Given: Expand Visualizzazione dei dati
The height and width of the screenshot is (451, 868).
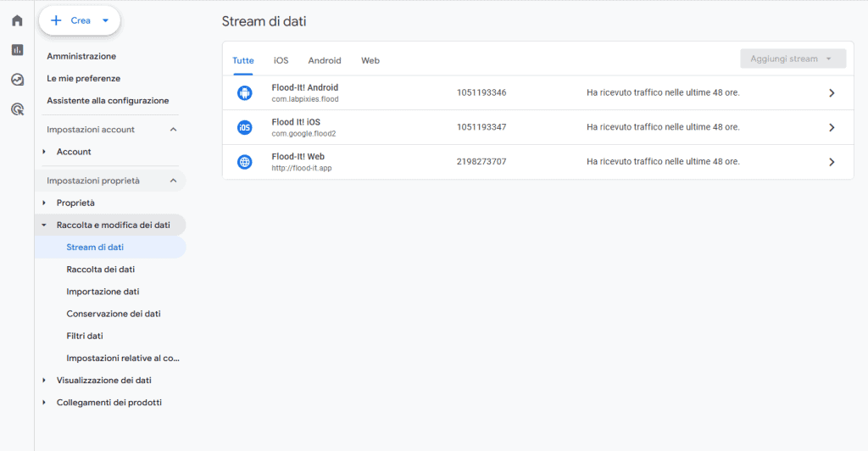Looking at the screenshot, I should pos(44,380).
